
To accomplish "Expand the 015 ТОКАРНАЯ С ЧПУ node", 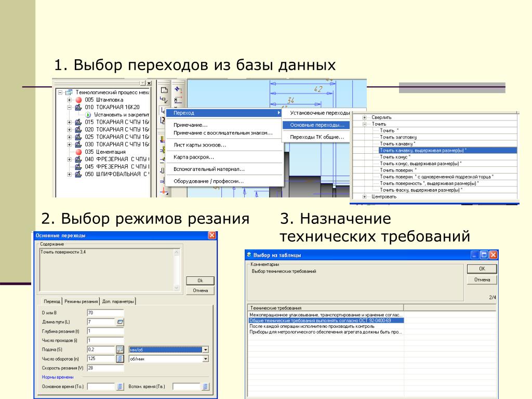I will click(69, 122).
